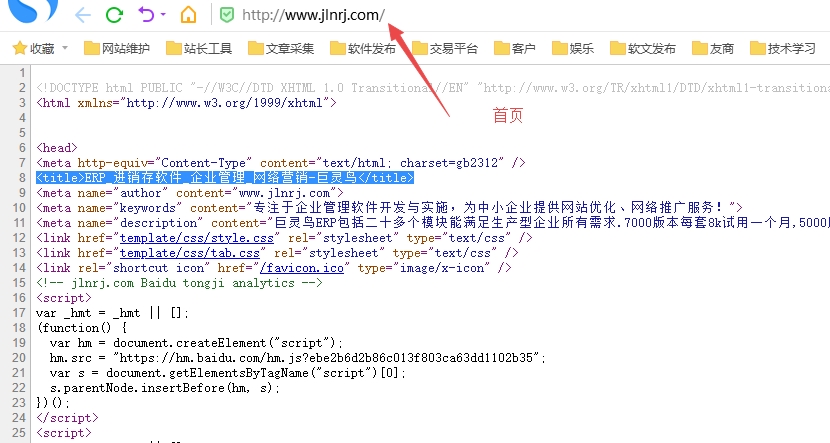Open the 技术学习 bookmark folder
The width and height of the screenshot is (830, 443).
coord(781,48)
